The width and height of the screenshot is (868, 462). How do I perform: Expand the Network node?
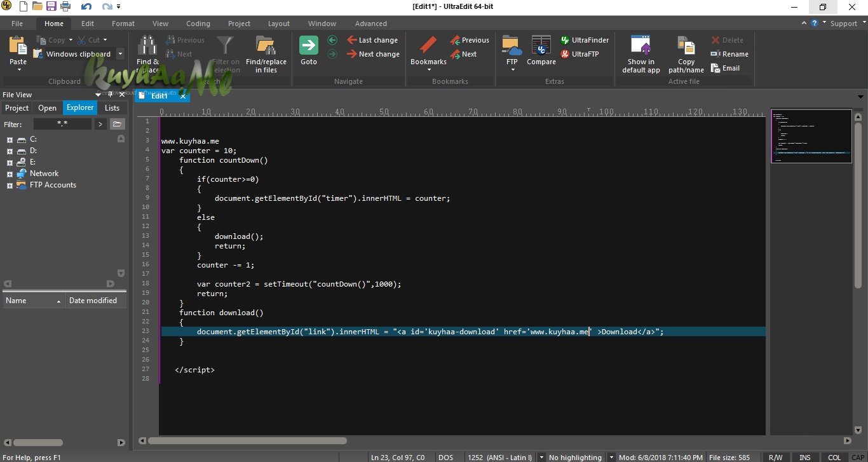(10, 173)
